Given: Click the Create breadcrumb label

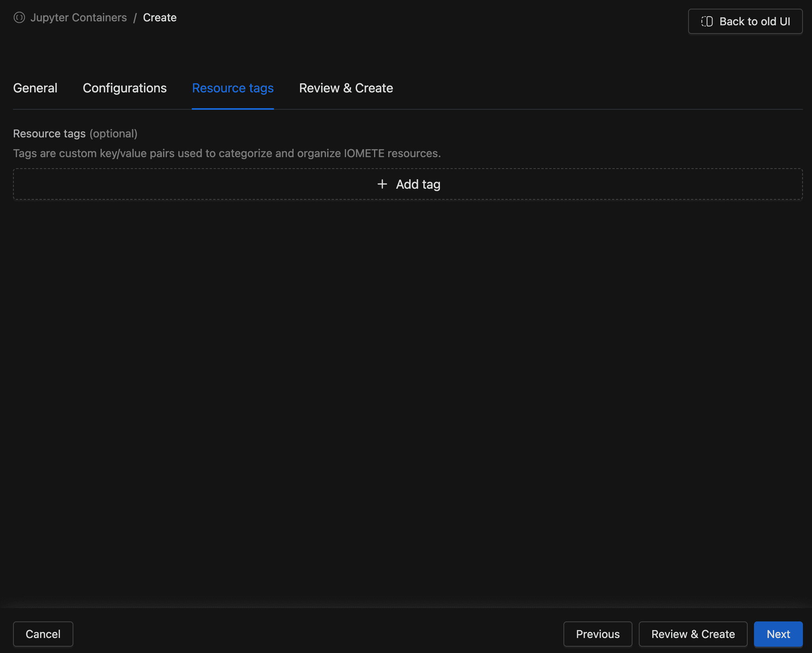Looking at the screenshot, I should [159, 18].
